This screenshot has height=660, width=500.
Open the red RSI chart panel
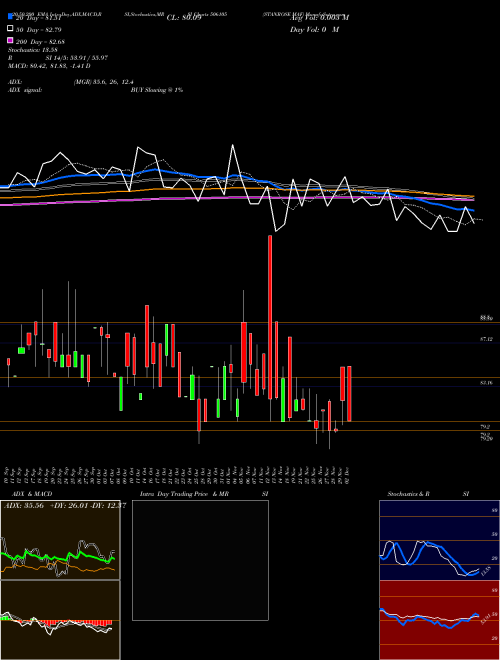[439, 620]
